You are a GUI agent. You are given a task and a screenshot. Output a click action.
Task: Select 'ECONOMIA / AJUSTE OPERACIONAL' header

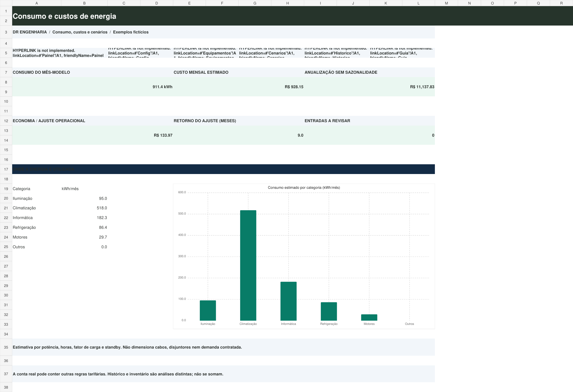(x=93, y=121)
